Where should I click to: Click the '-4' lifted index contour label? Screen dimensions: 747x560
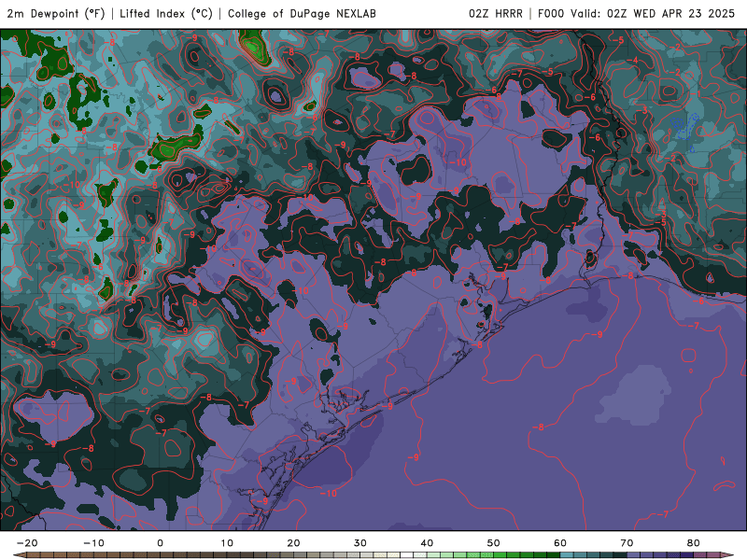[x=632, y=61]
